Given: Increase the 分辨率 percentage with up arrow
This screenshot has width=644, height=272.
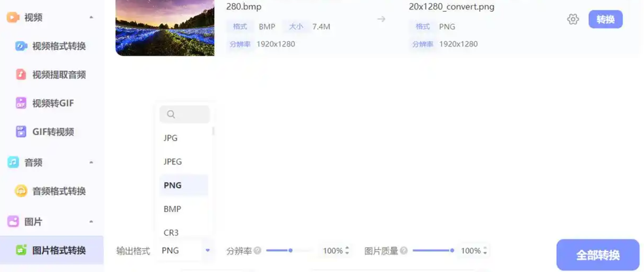Looking at the screenshot, I should [347, 248].
